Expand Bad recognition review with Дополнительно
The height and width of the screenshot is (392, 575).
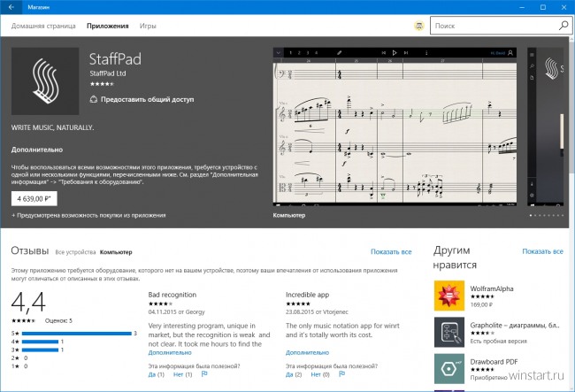[170, 352]
